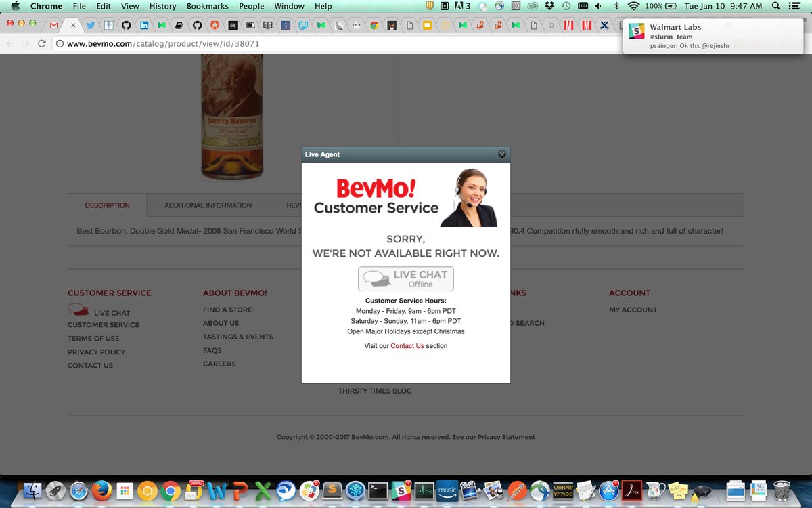The image size is (812, 508).
Task: Reload the page with the refresh button
Action: coord(42,43)
